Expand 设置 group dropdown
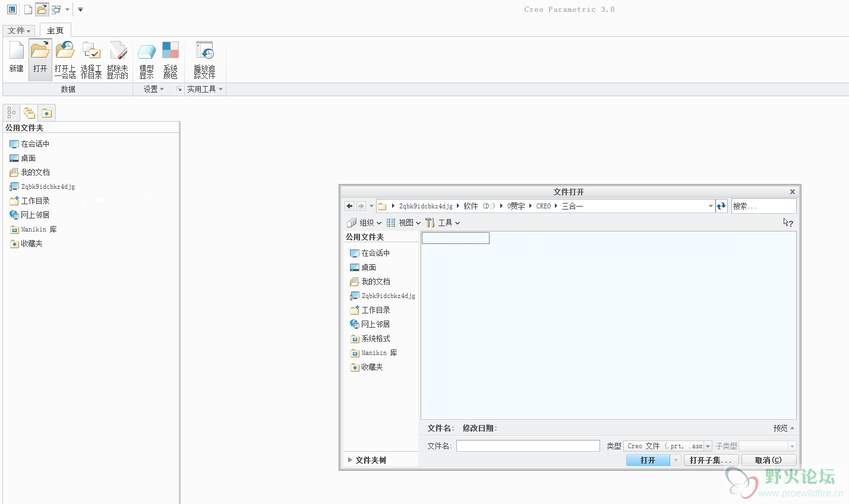 click(x=154, y=89)
